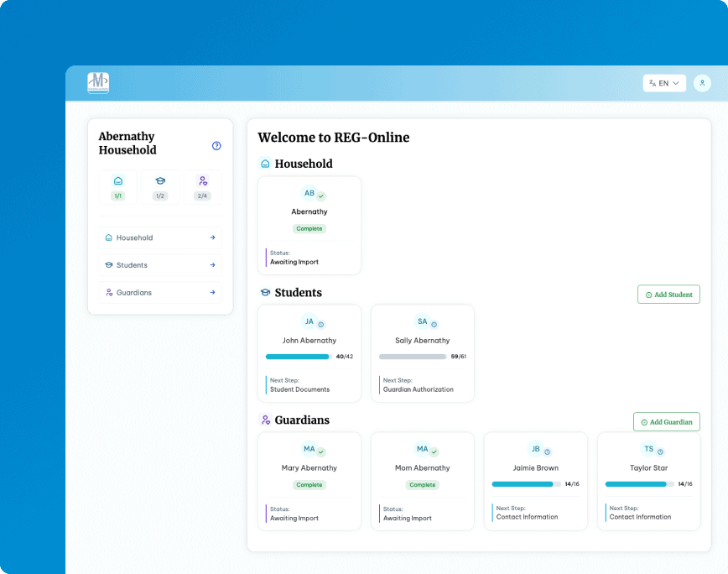Click the house icon beside the Household heading
This screenshot has width=728, height=574.
pyautogui.click(x=265, y=164)
